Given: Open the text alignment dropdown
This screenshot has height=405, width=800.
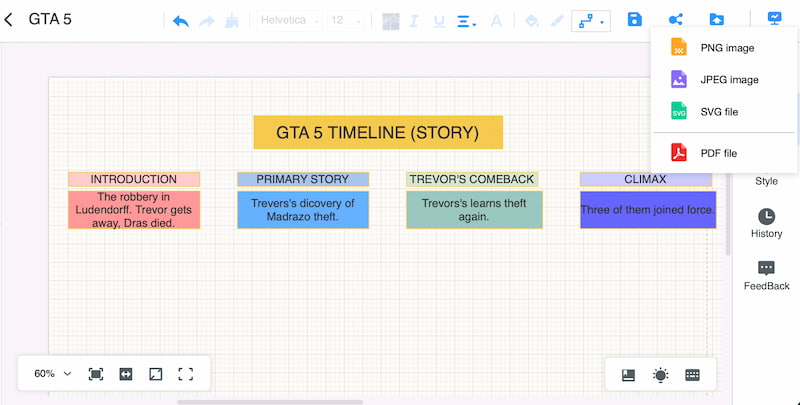Looking at the screenshot, I should coord(466,21).
